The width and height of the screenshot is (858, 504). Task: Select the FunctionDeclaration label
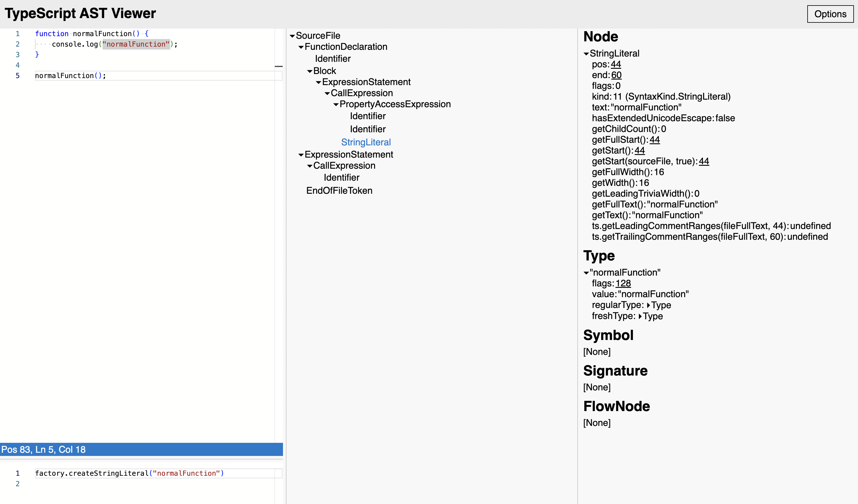(x=346, y=47)
